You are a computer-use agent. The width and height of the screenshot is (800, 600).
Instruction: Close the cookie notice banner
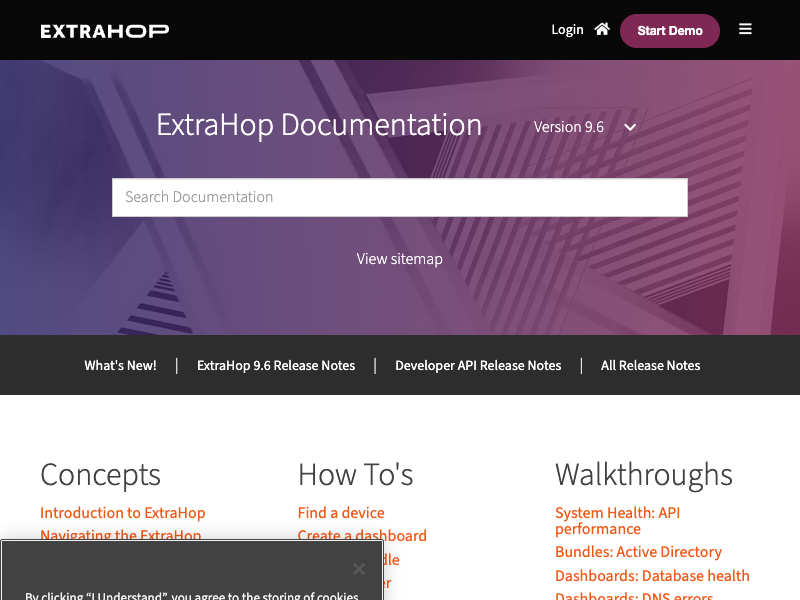pos(359,568)
